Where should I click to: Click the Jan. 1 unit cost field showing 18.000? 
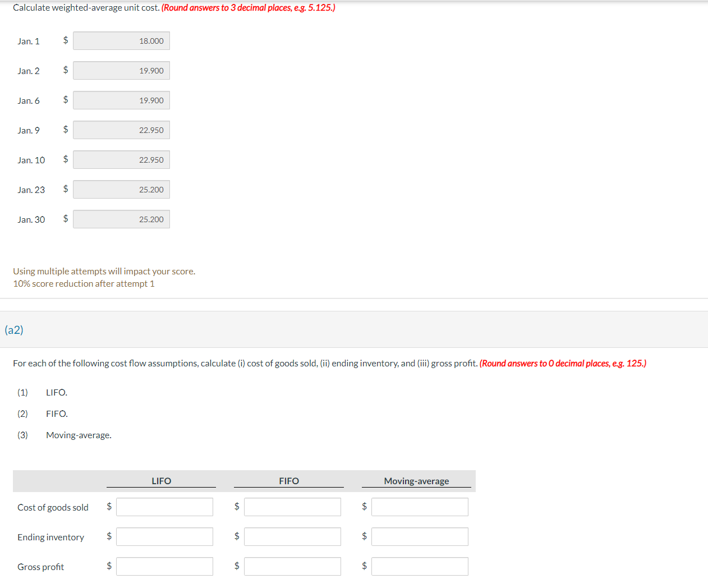tap(121, 40)
